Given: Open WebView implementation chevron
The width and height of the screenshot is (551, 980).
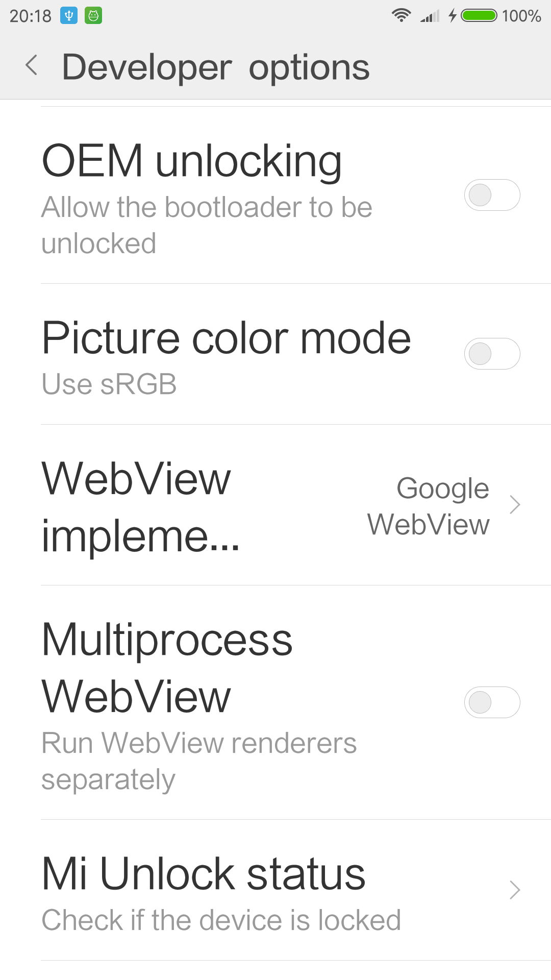Looking at the screenshot, I should click(x=515, y=505).
